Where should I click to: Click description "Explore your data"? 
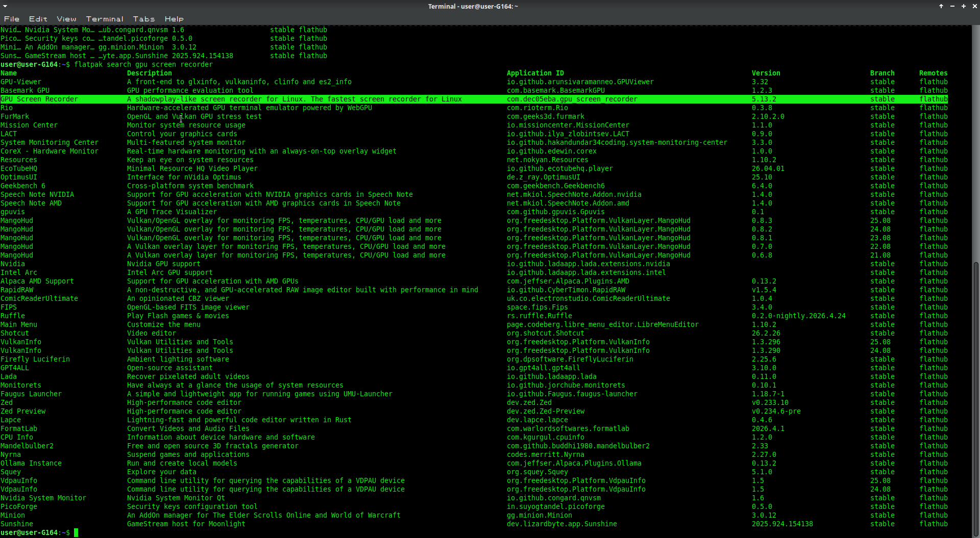pos(162,472)
